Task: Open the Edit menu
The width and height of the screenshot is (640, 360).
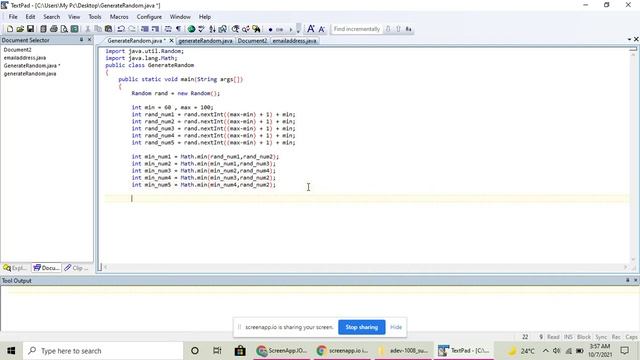Action: coord(31,17)
